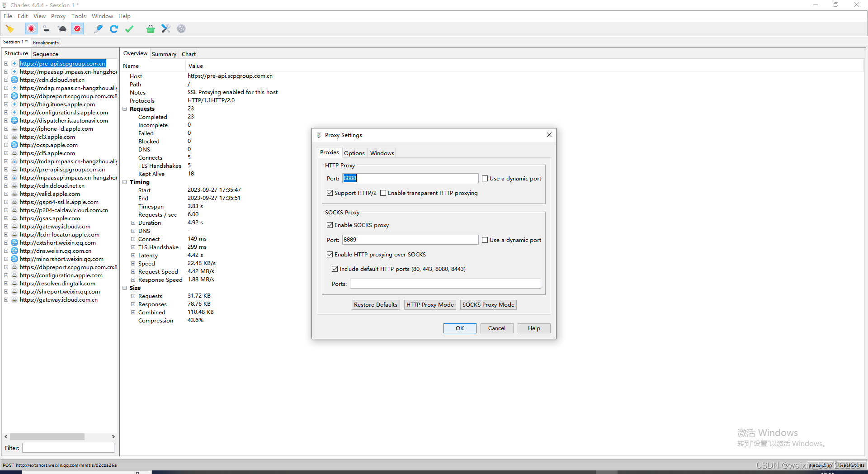Click icon next to dispatcher.is.autonavi.com
The width and height of the screenshot is (868, 474).
click(x=14, y=121)
